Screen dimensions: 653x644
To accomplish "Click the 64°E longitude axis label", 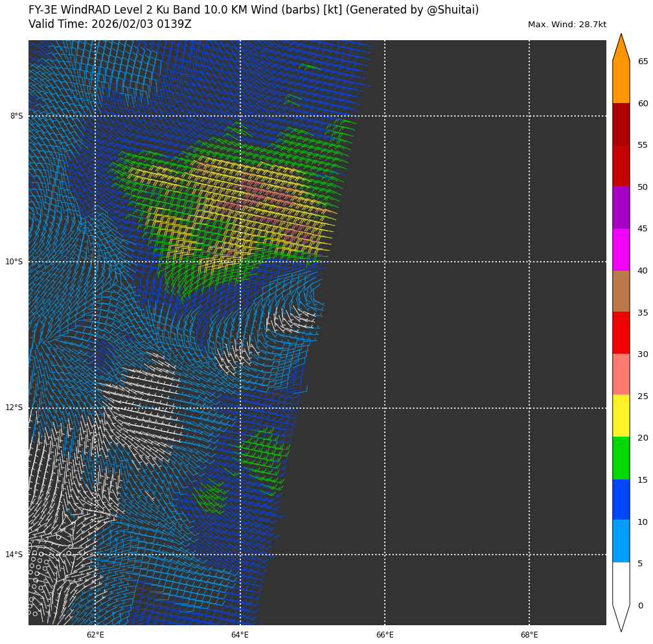I will [240, 634].
